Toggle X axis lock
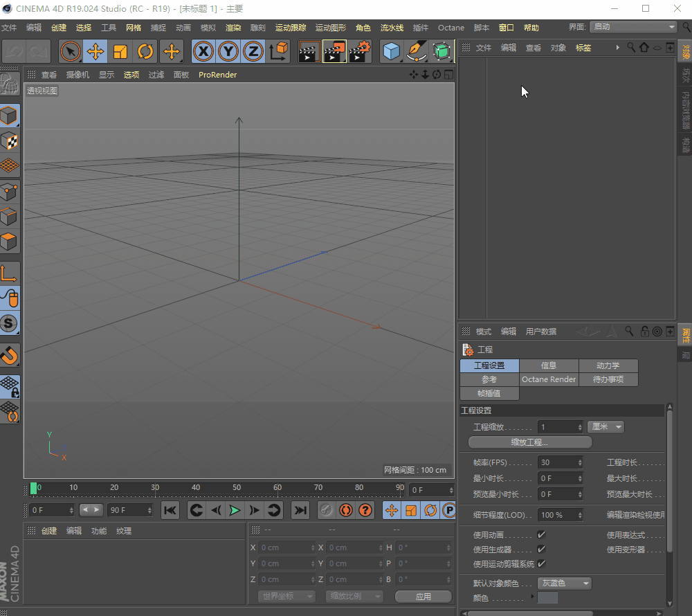This screenshot has height=616, width=692. click(x=203, y=52)
